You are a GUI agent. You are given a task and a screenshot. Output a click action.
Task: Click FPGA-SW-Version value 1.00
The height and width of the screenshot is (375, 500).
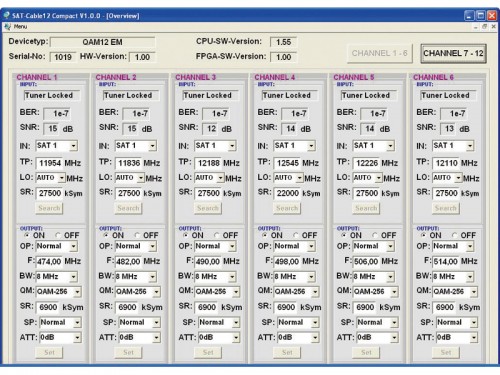point(283,57)
